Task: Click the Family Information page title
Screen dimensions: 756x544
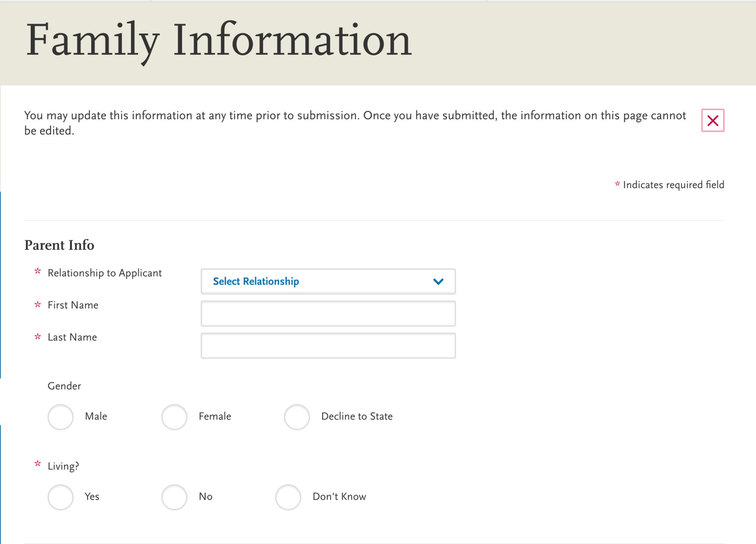Action: [218, 40]
